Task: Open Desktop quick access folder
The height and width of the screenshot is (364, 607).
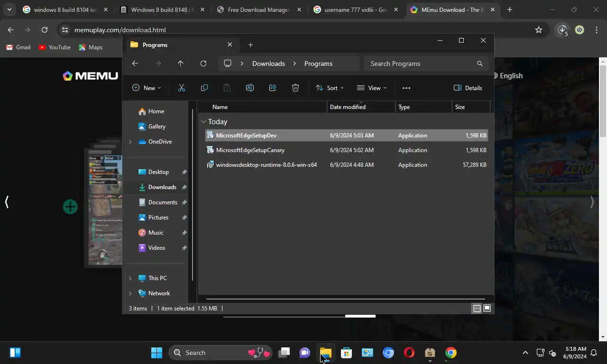Action: tap(157, 172)
